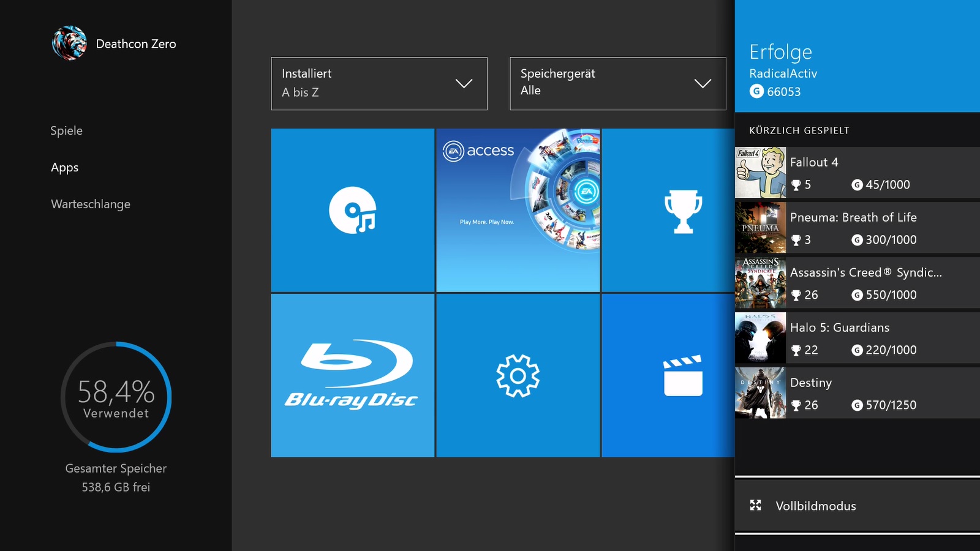Viewport: 980px width, 551px height.
Task: Go to the Spiele section
Action: pos(66,130)
